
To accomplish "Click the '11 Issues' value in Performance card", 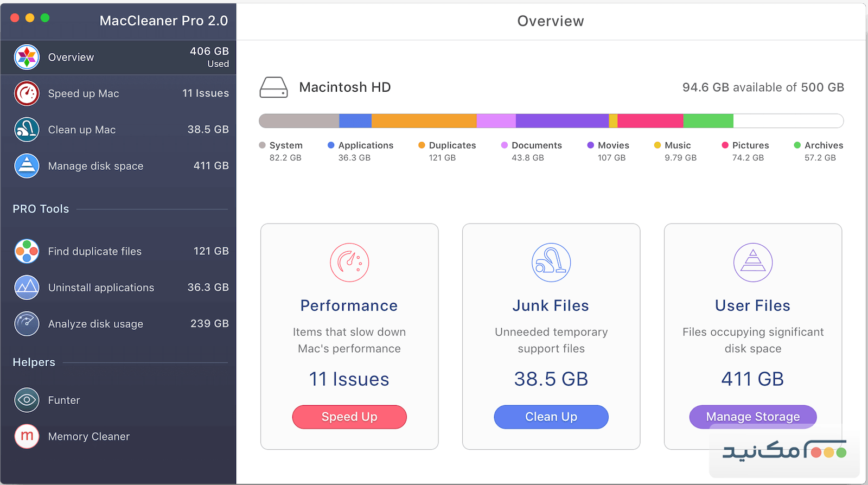I will [349, 379].
